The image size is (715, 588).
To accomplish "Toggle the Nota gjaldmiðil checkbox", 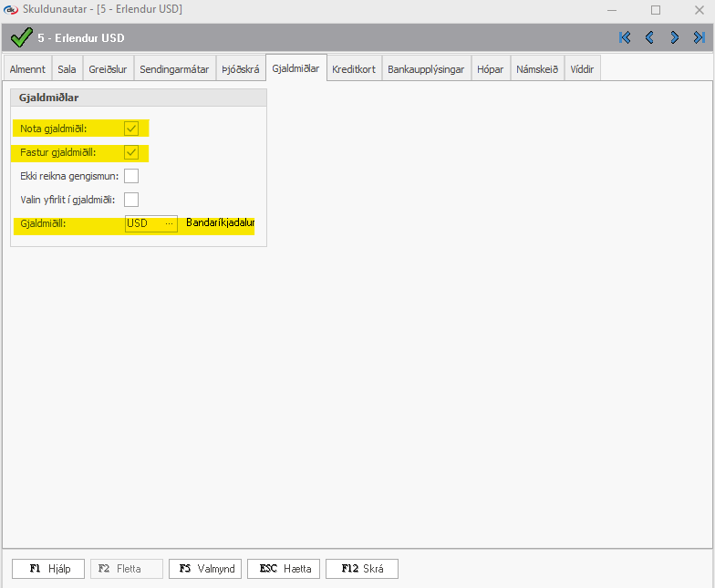I will click(x=131, y=129).
